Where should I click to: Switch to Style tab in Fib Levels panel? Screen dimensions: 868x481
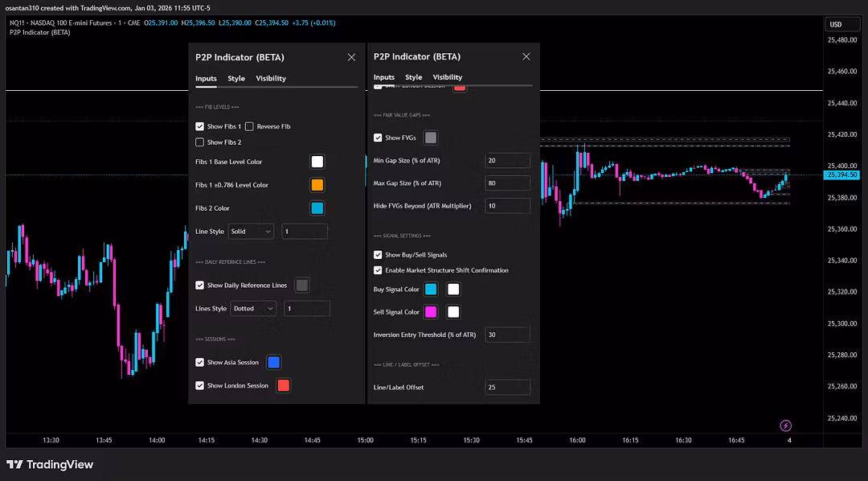236,79
